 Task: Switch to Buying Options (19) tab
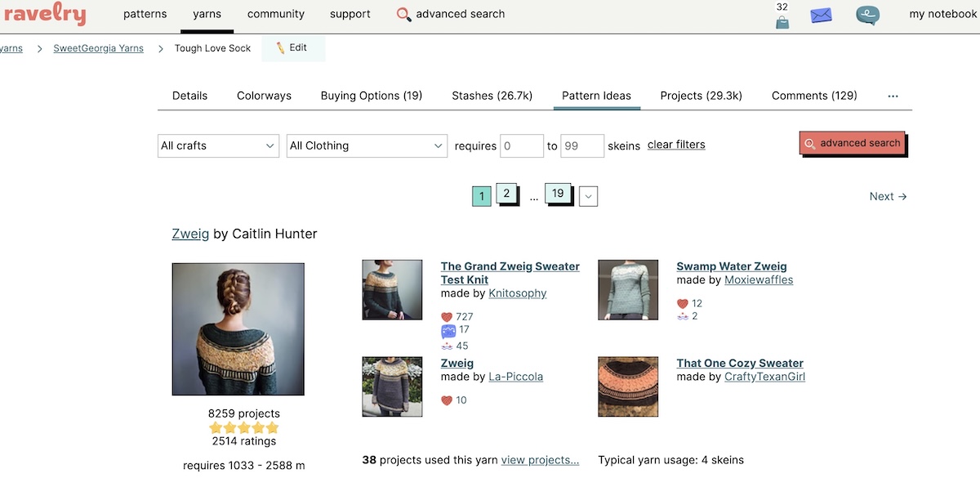[x=372, y=96]
